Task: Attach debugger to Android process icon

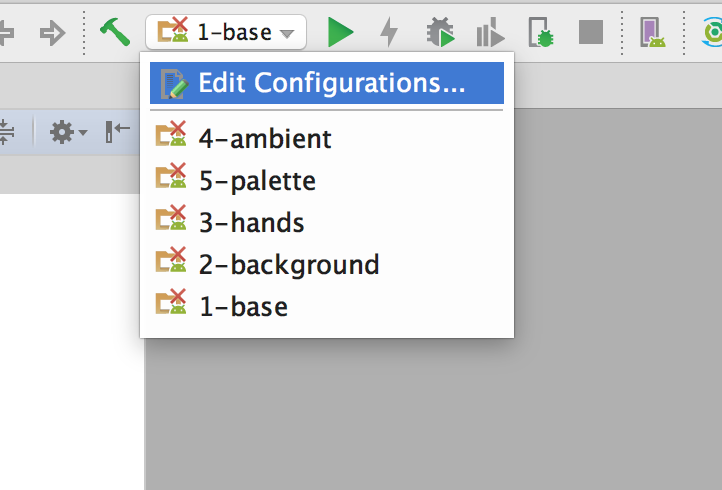Action: tap(541, 33)
